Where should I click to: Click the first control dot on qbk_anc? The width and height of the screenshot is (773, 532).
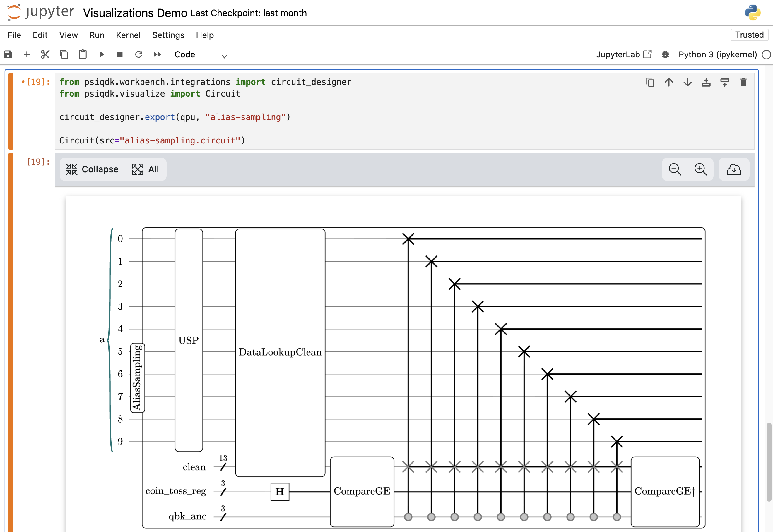[x=408, y=517]
